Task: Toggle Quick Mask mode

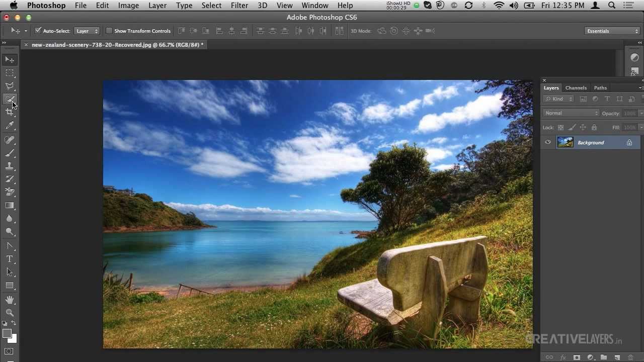Action: point(9,351)
